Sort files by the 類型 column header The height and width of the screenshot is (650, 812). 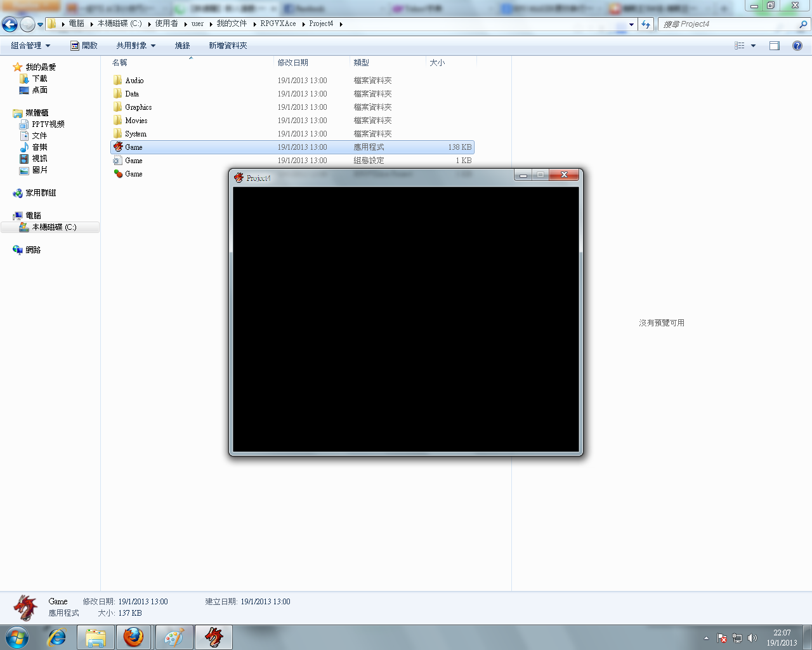[388, 63]
